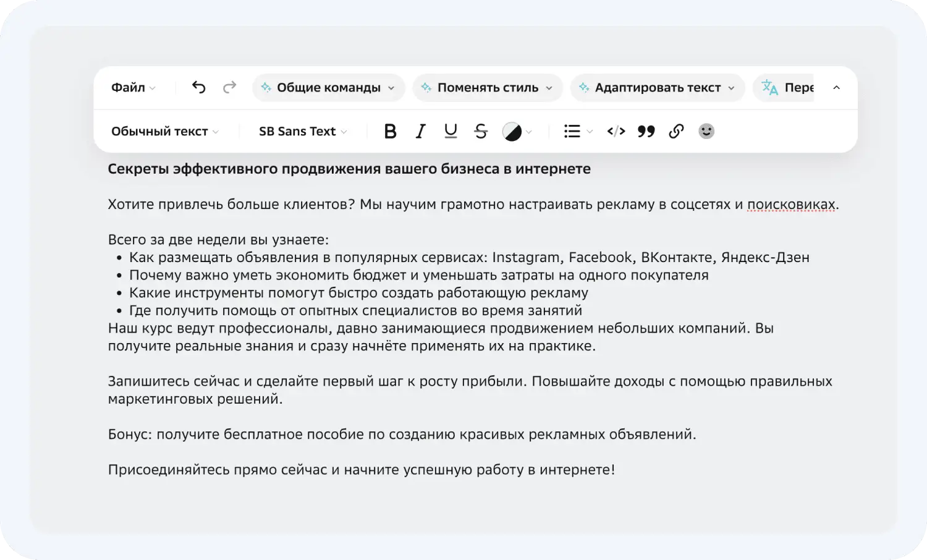Screen dimensions: 927x560
Task: Click the paragraph "Наш курс ведут профессионалы"
Action: coord(441,337)
